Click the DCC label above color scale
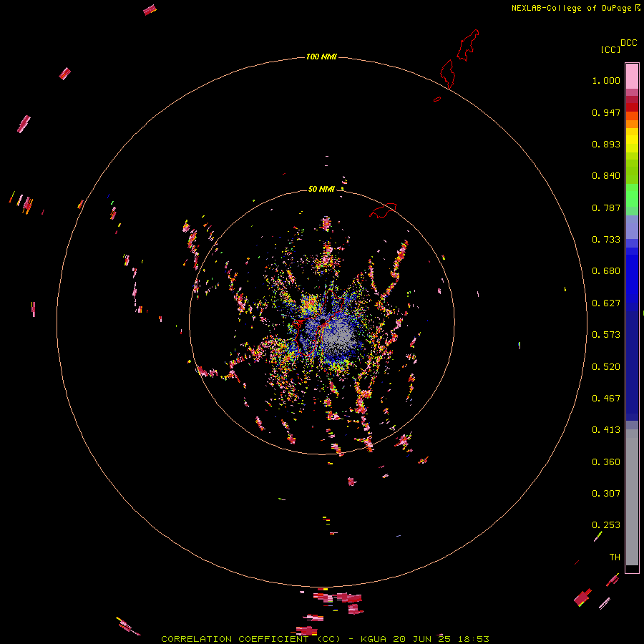 point(629,43)
